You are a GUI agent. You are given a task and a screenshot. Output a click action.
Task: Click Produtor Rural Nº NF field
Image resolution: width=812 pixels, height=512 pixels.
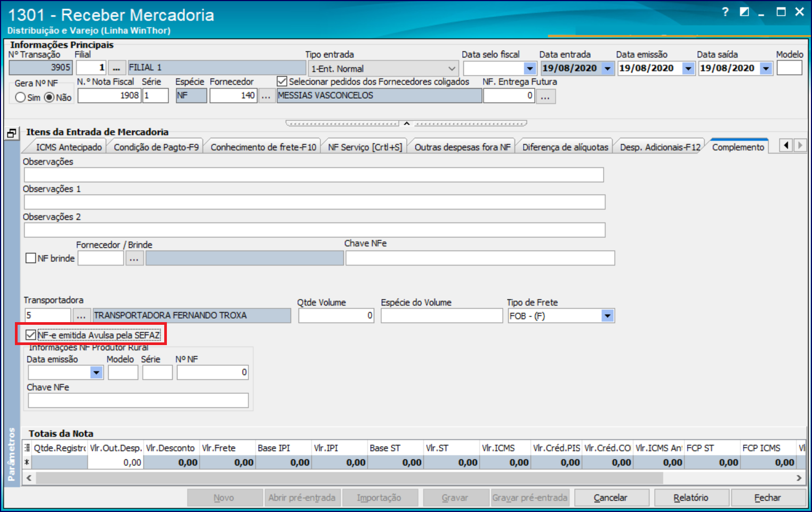[213, 372]
